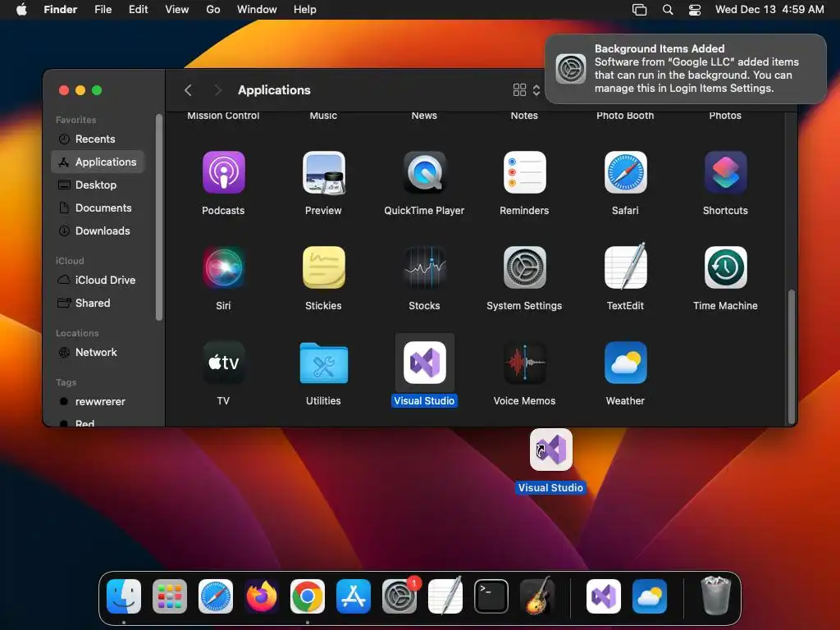The height and width of the screenshot is (630, 840).
Task: Open the Apple menu
Action: [21, 9]
